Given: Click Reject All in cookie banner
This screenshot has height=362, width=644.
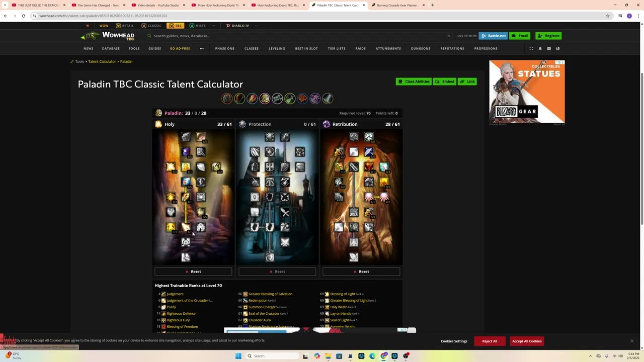Looking at the screenshot, I should (490, 341).
